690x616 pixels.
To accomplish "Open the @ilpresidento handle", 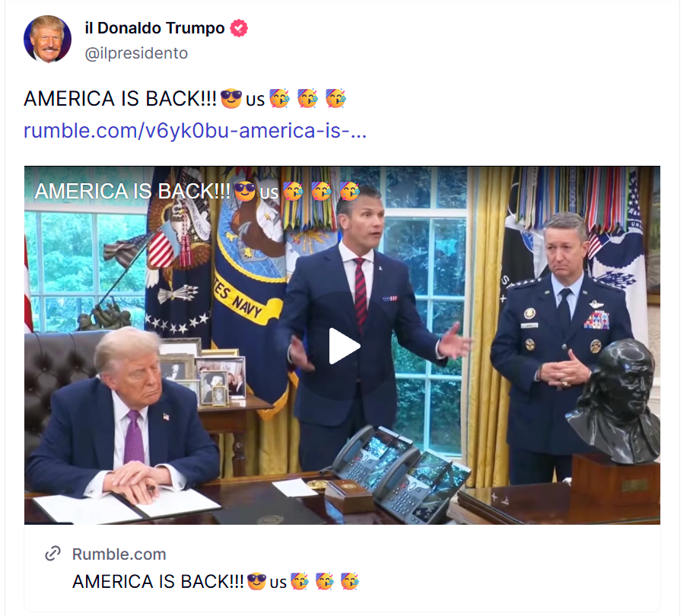I will (136, 53).
